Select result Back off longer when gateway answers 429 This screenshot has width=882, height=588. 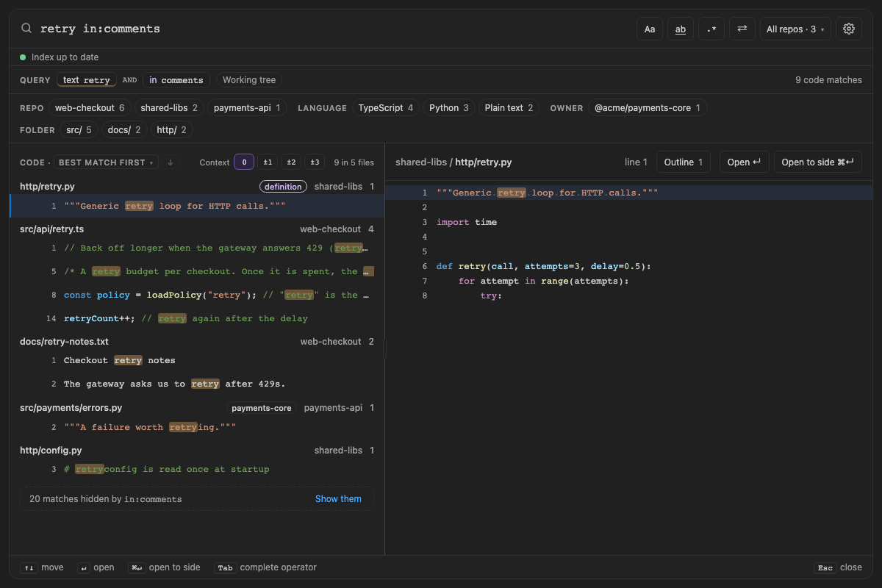(x=197, y=248)
